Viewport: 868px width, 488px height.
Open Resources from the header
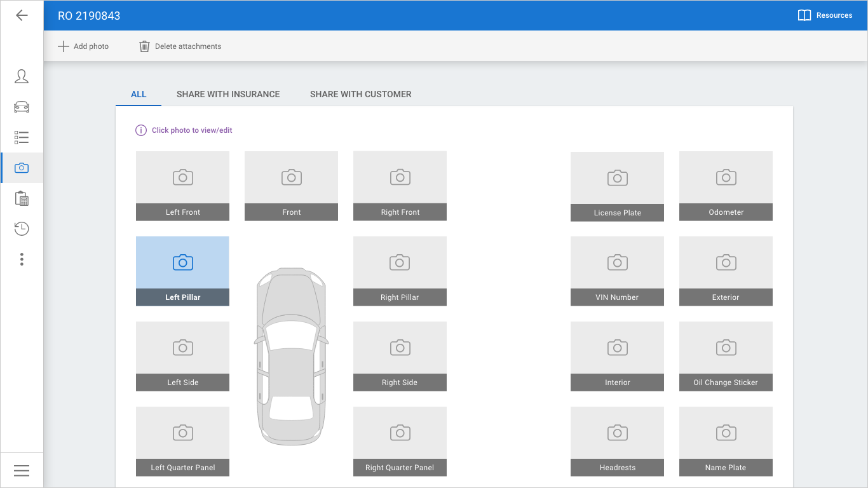click(825, 15)
